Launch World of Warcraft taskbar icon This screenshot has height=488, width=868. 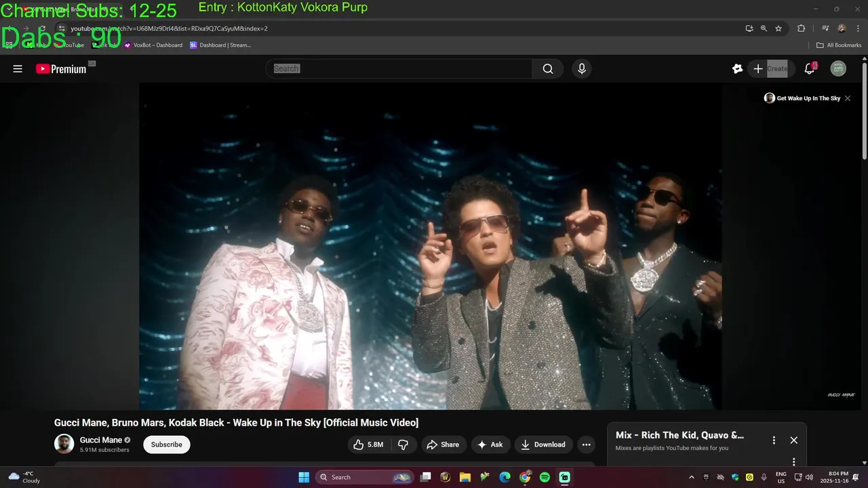pyautogui.click(x=446, y=477)
